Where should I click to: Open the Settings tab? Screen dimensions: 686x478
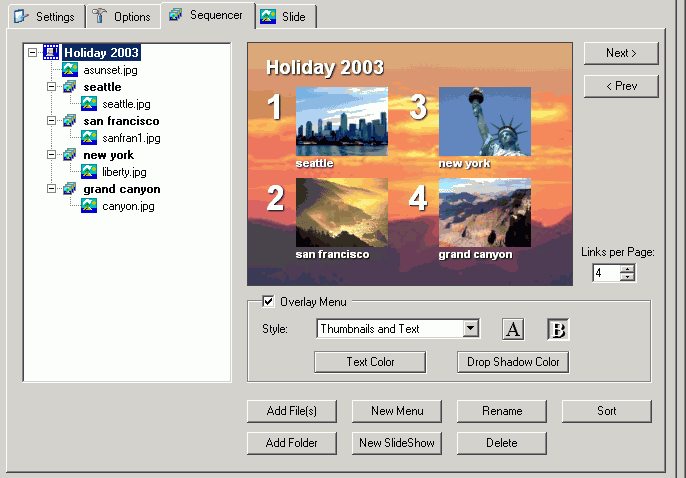(x=46, y=17)
